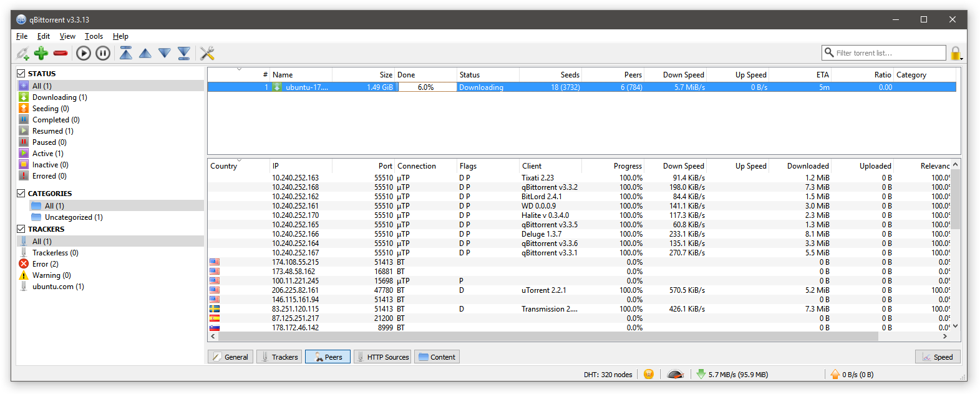The height and width of the screenshot is (394, 980).
Task: Toggle alternative speed limits speedometer icon
Action: (x=676, y=374)
